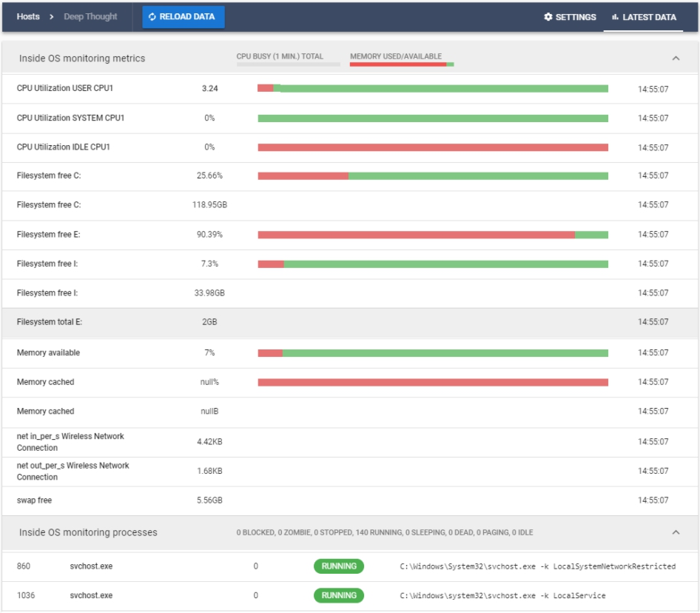The width and height of the screenshot is (700, 613).
Task: Click the LocalSystemNetworkRestricted command line
Action: click(x=537, y=566)
